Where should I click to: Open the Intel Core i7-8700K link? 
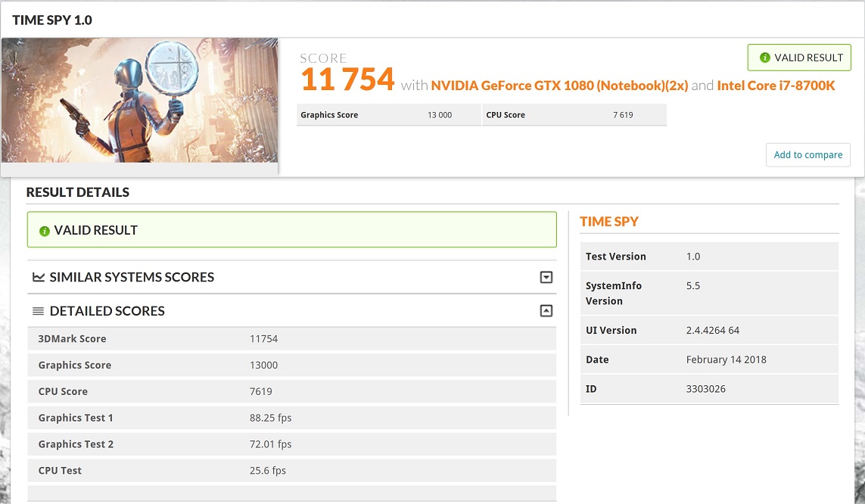pos(776,86)
